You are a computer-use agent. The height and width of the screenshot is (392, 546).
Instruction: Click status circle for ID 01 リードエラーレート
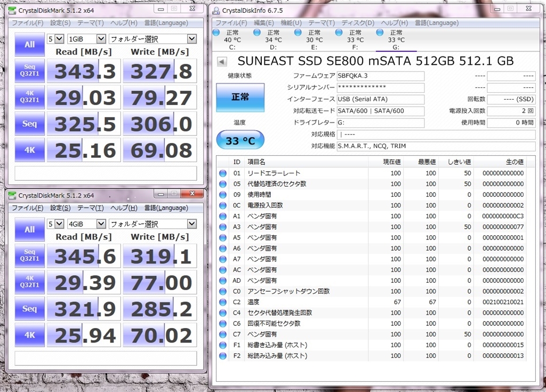(x=223, y=173)
